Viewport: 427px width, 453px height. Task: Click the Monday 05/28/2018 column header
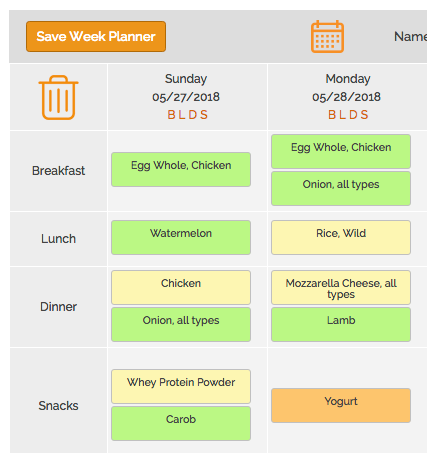pos(347,88)
